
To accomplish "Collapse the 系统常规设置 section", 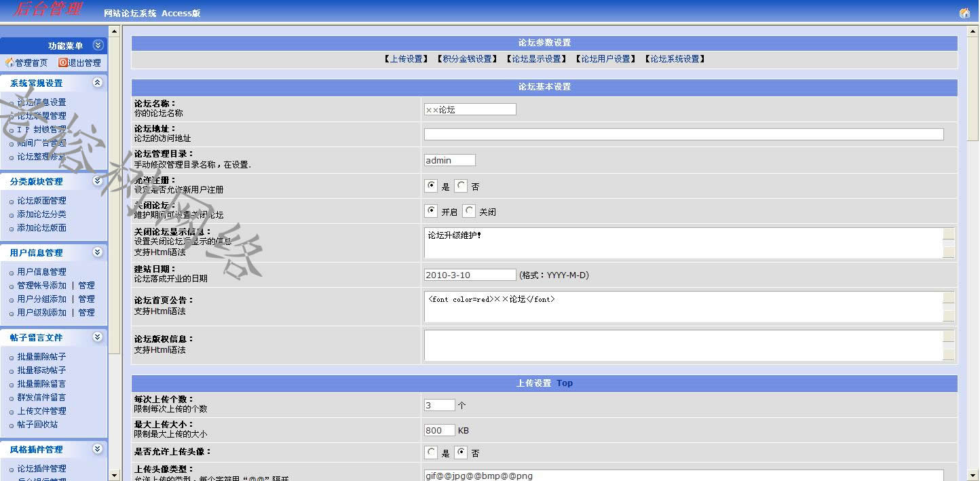I will (98, 83).
